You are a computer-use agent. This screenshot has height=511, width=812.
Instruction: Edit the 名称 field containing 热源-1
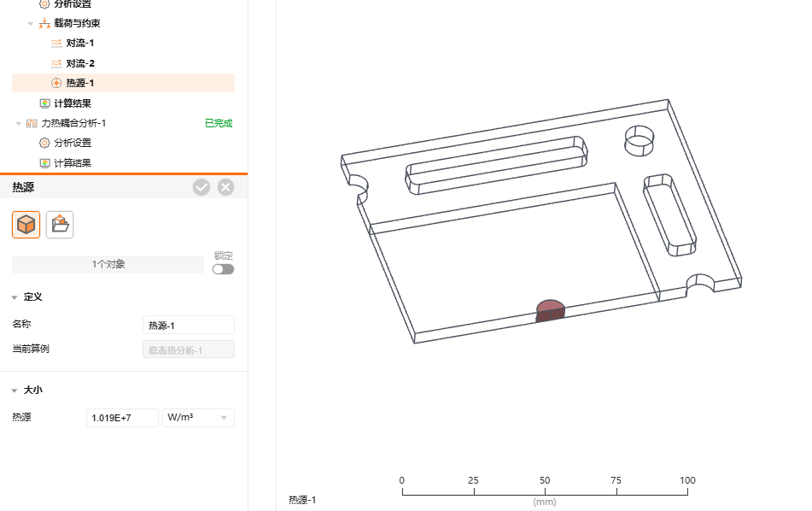[x=189, y=325]
